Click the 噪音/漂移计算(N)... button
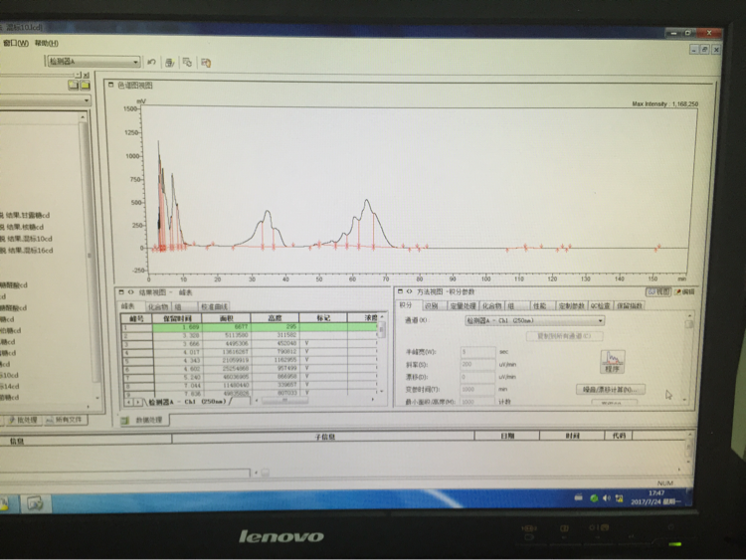 [611, 390]
